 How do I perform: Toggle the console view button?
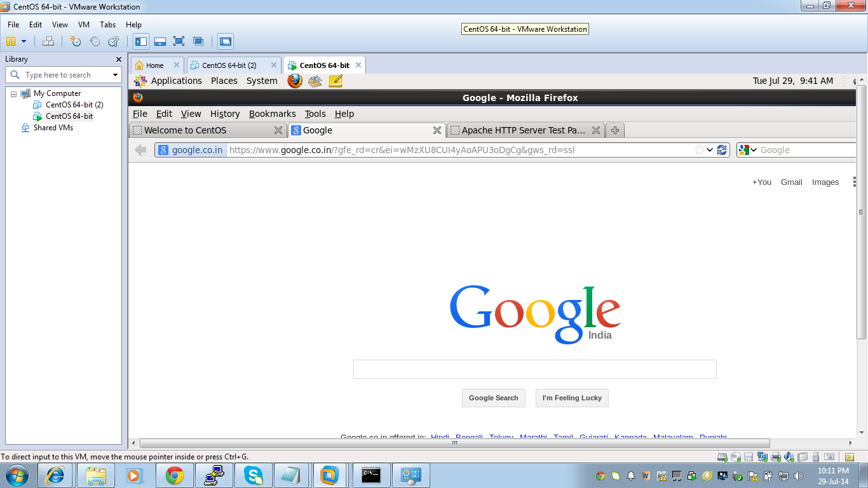[226, 41]
